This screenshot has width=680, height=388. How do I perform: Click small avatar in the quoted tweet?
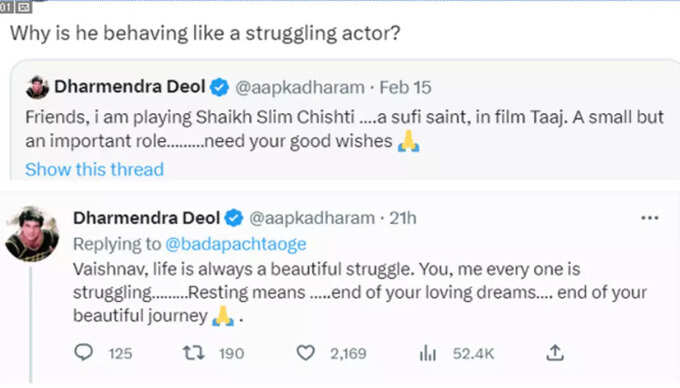37,87
